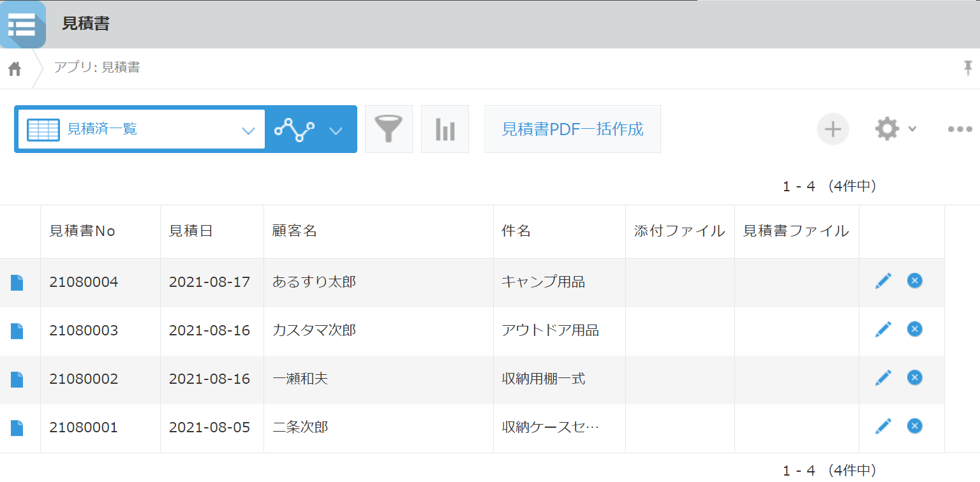Click date 2021-08-17
980x482 pixels.
coord(209,282)
